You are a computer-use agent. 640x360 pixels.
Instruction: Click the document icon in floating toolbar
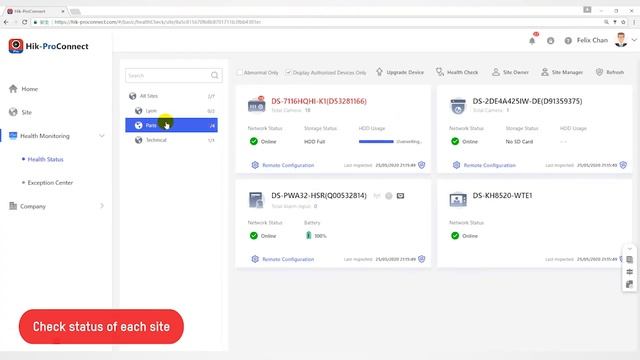coord(629,260)
